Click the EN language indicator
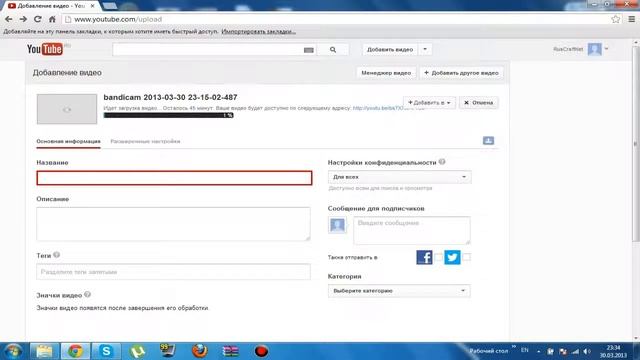The height and width of the screenshot is (360, 640). coord(524,350)
